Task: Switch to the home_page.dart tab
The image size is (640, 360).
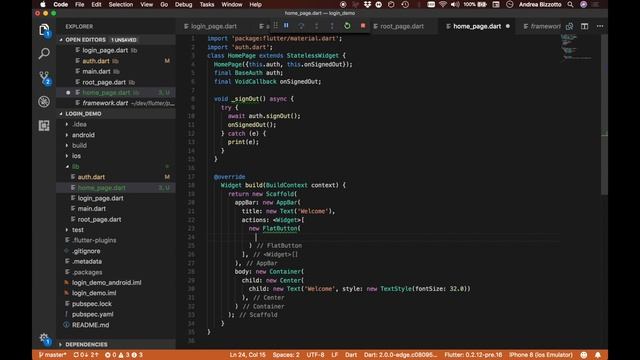Action: 477,26
